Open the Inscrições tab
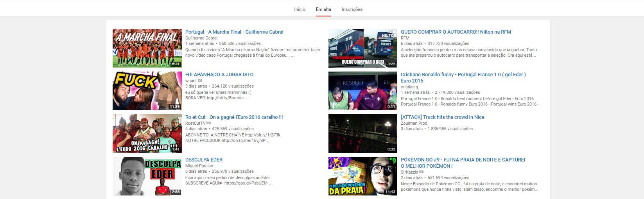 coord(352,9)
